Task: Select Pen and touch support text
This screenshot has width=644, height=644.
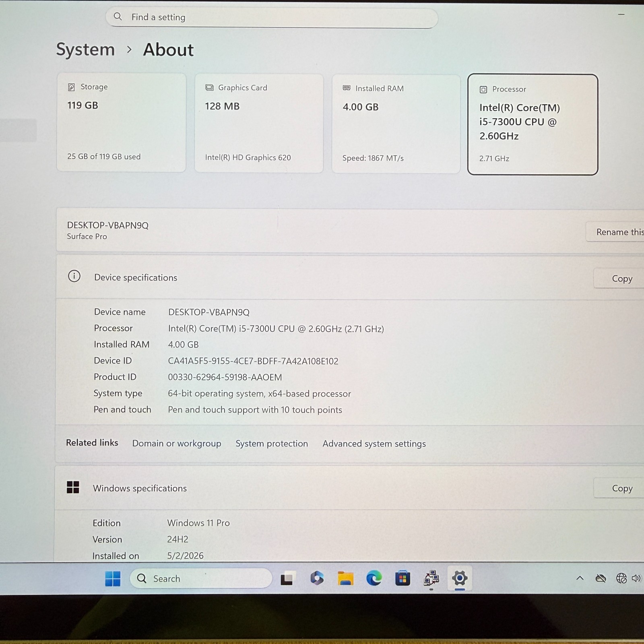Action: (255, 410)
